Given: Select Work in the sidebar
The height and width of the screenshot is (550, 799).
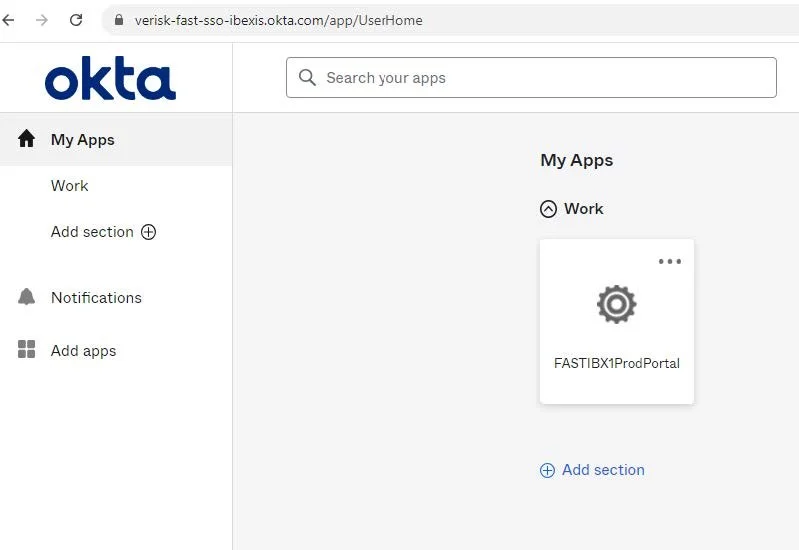Looking at the screenshot, I should pyautogui.click(x=70, y=186).
